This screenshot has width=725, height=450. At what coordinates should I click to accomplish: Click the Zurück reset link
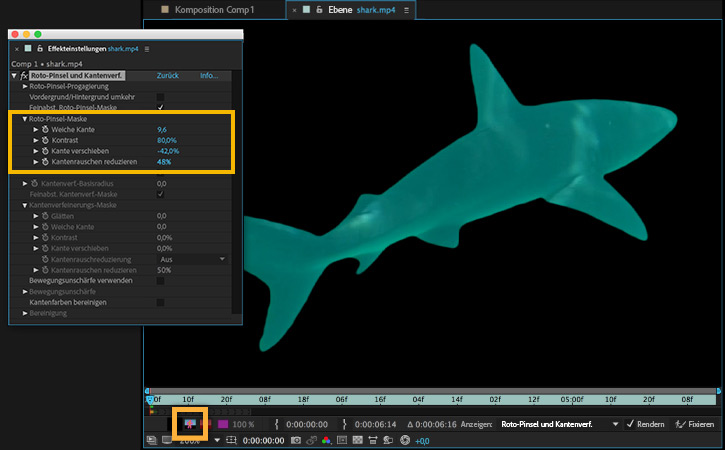pyautogui.click(x=168, y=76)
